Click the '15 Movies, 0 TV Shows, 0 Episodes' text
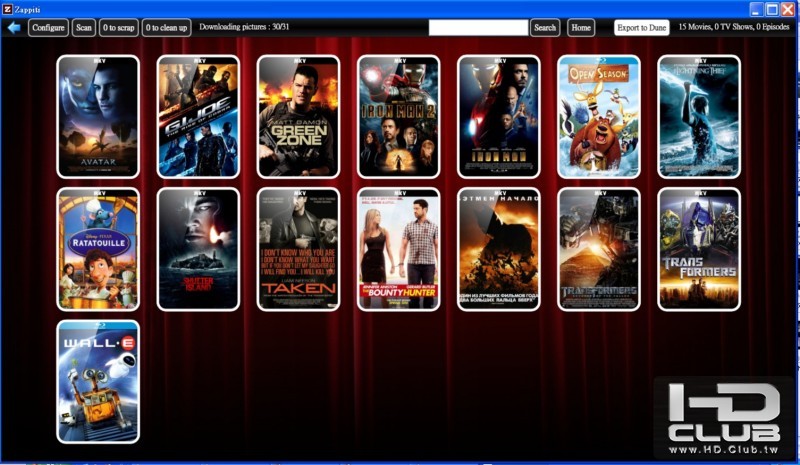800x465 pixels. pyautogui.click(x=734, y=27)
